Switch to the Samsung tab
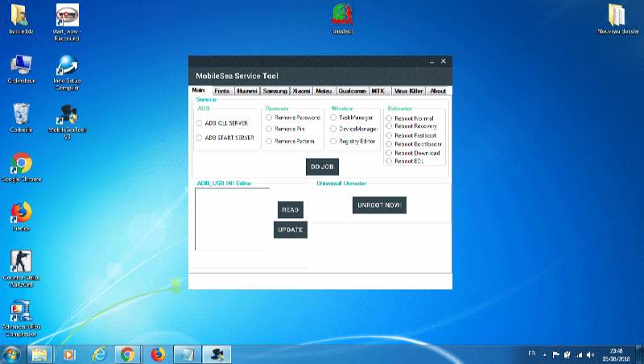644x364 pixels. click(275, 91)
